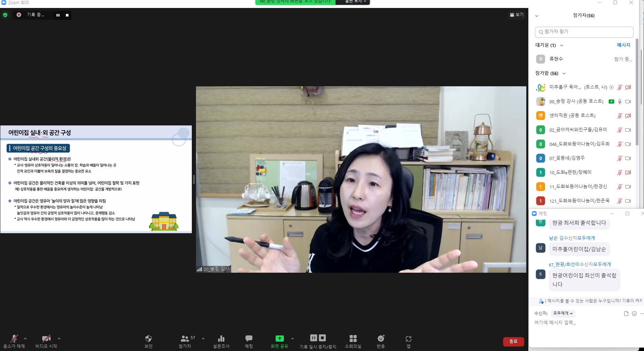Click camera-off icon for 센터직원
Screen dimensions: 644x351
[x=628, y=116]
